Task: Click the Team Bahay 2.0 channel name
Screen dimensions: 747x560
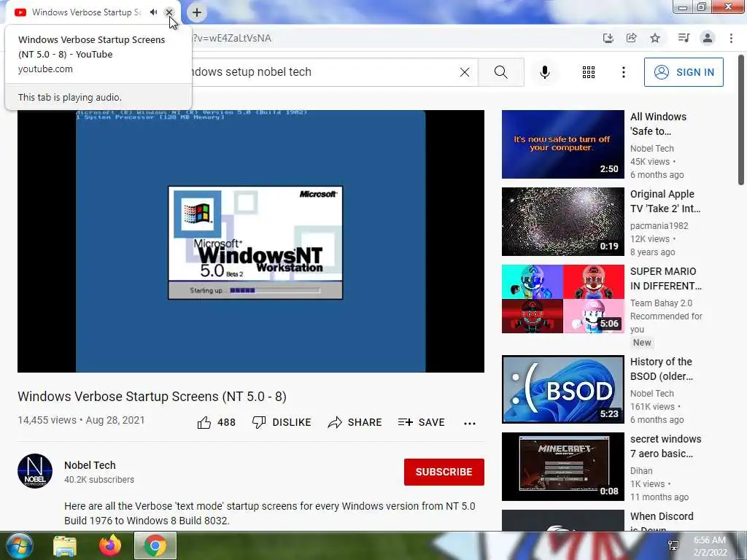Action: [x=661, y=303]
